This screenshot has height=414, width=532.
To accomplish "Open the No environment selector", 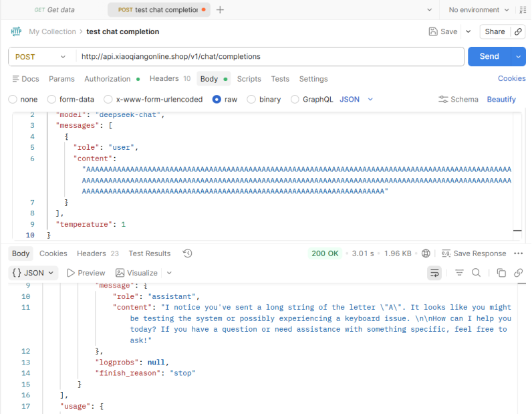I will point(479,10).
